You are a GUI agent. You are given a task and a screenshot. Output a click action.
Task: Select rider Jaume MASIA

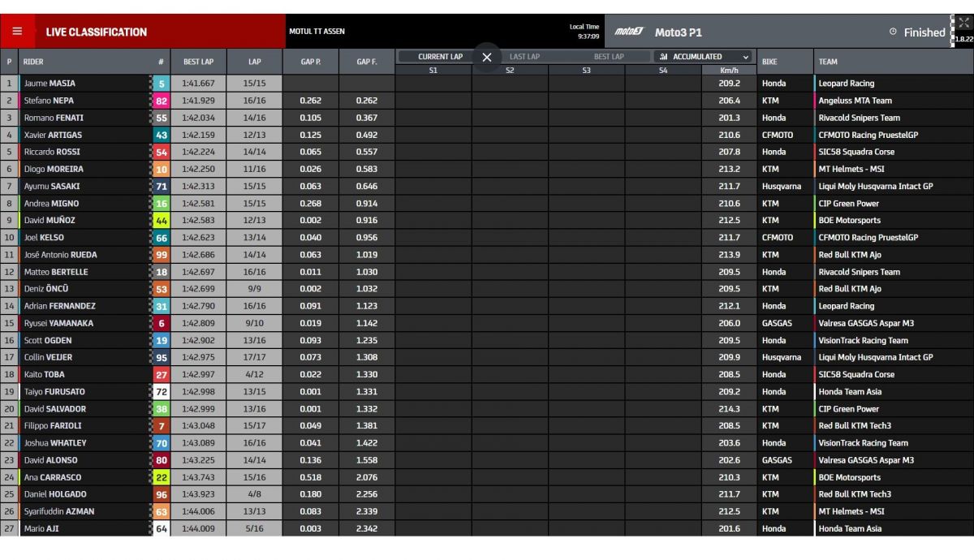pyautogui.click(x=51, y=84)
